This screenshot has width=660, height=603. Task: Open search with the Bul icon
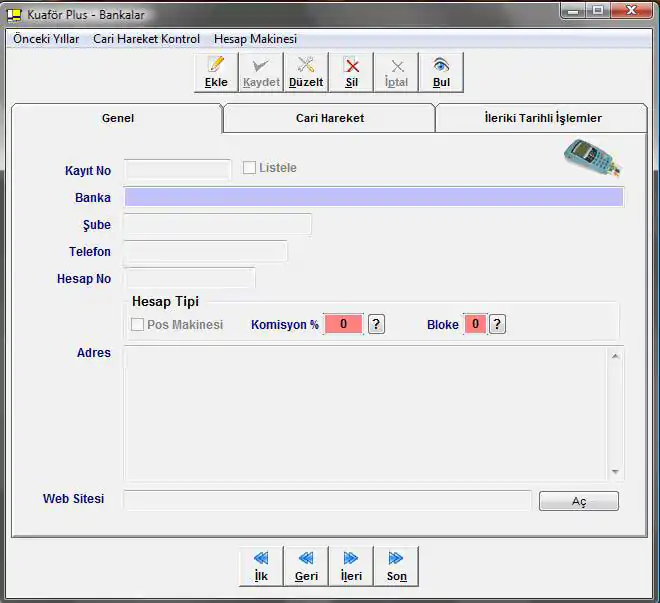[441, 72]
